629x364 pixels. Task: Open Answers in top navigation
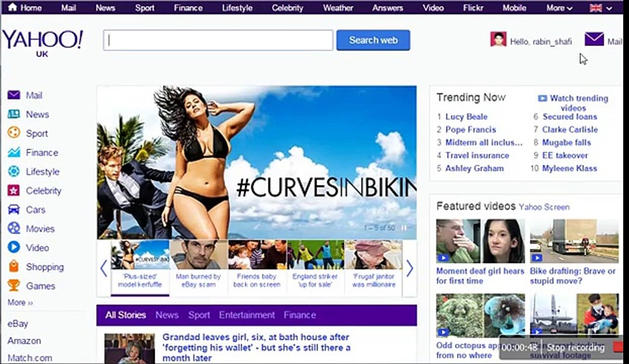[x=388, y=8]
